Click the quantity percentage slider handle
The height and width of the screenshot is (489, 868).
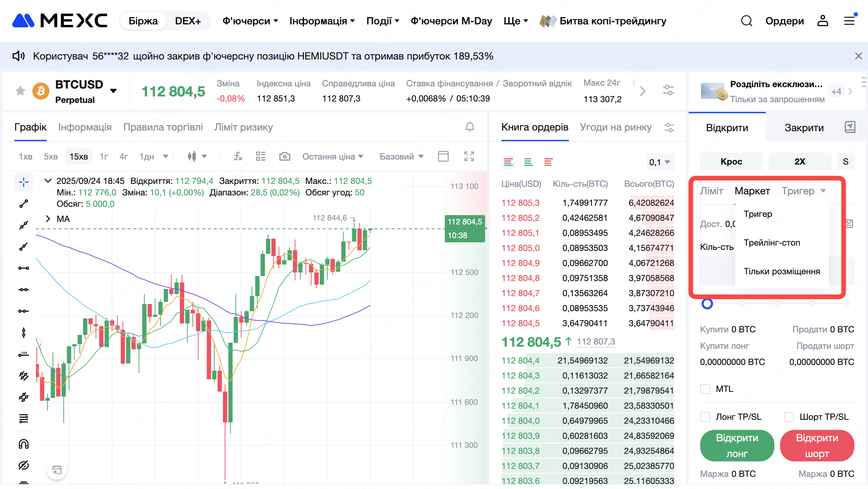(x=707, y=304)
